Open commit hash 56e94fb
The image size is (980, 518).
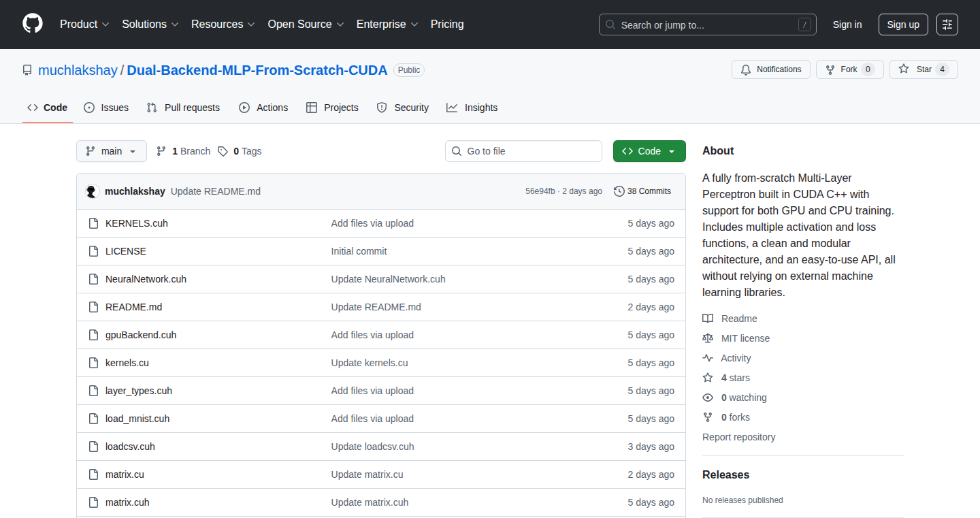[540, 191]
